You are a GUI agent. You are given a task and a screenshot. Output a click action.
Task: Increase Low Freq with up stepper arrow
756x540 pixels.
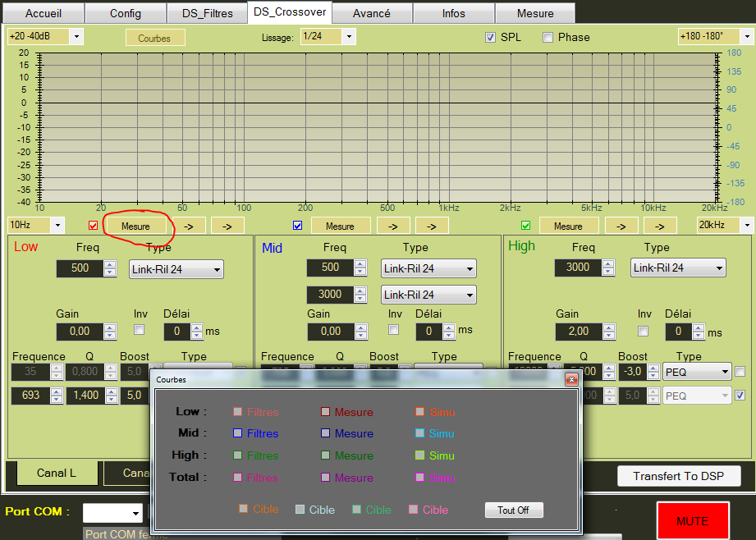tap(110, 264)
